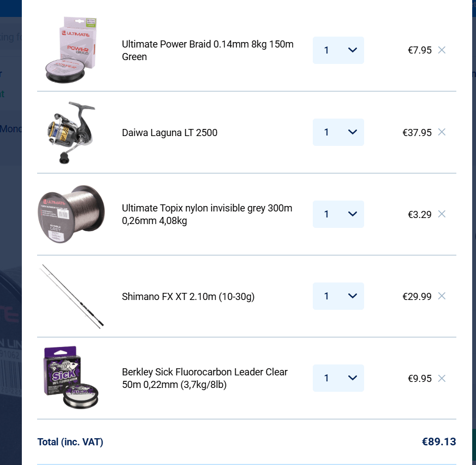The image size is (476, 465).
Task: Open Ultimate Power Braid 0.14mm product name
Action: pyautogui.click(x=207, y=50)
